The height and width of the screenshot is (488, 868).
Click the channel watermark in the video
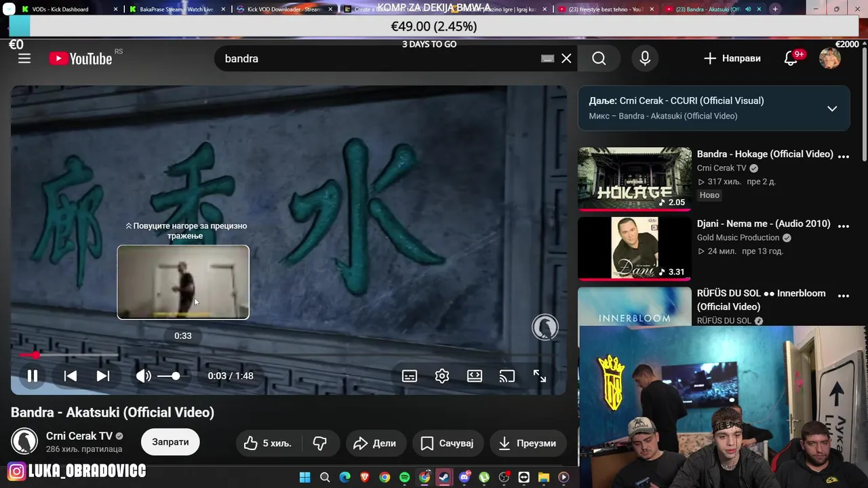(x=545, y=327)
